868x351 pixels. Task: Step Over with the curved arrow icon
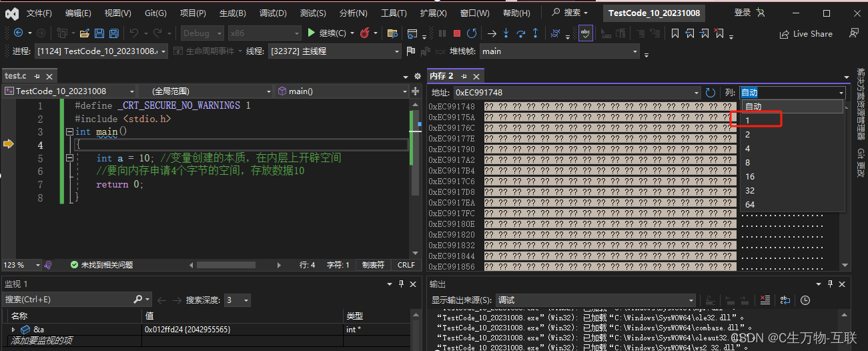click(x=521, y=33)
